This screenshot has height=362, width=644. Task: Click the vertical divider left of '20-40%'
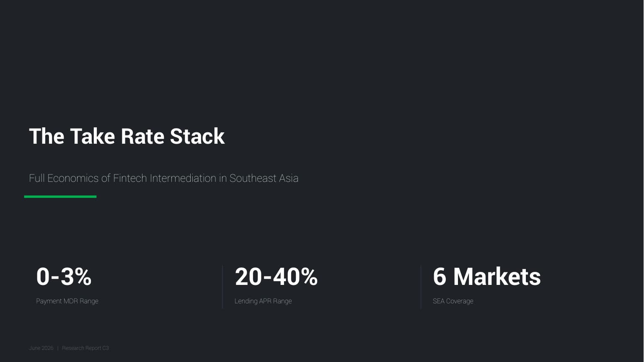point(222,287)
